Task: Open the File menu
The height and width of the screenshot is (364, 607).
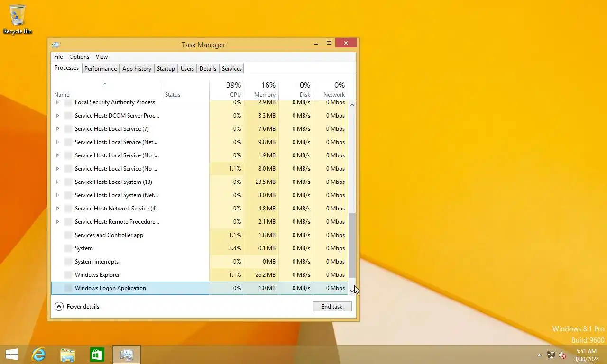Action: pos(58,57)
